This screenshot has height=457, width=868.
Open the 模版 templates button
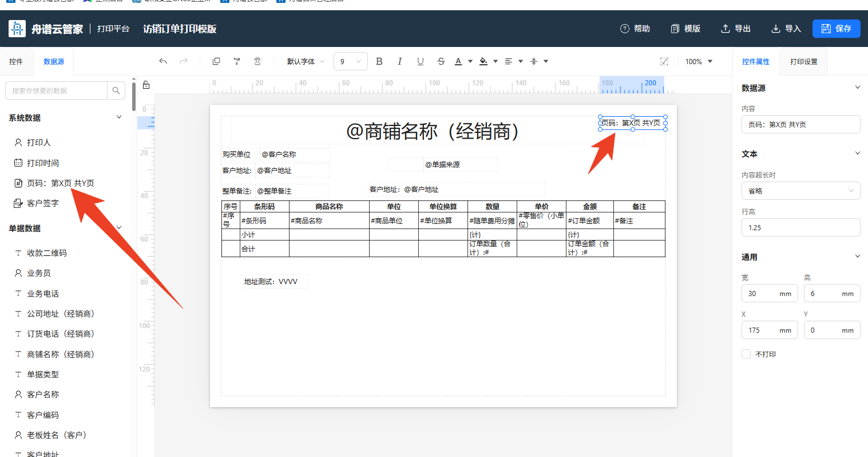tap(685, 29)
